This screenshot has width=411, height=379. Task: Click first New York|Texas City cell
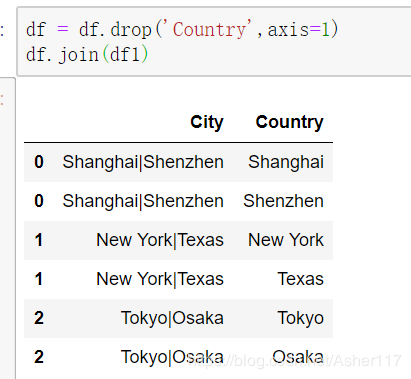pyautogui.click(x=160, y=240)
